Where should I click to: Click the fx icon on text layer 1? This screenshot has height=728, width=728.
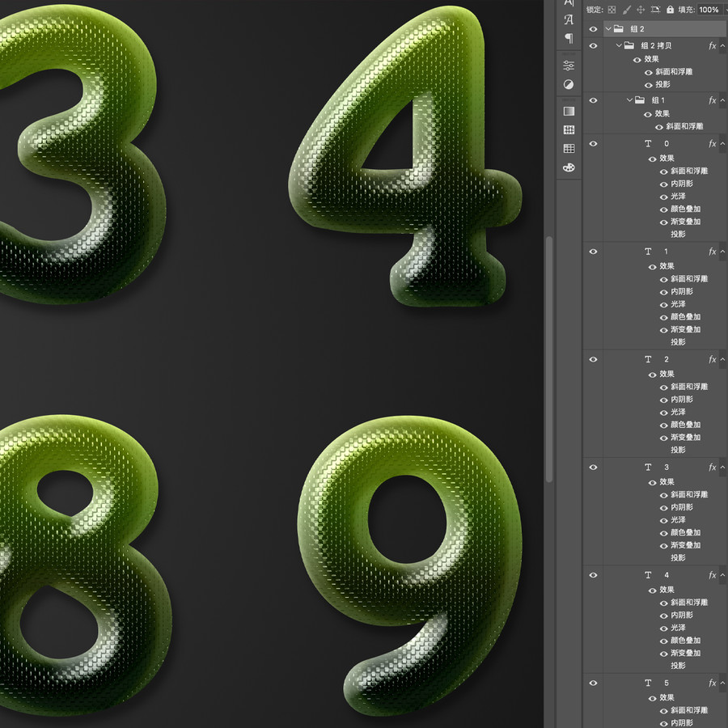pos(712,252)
